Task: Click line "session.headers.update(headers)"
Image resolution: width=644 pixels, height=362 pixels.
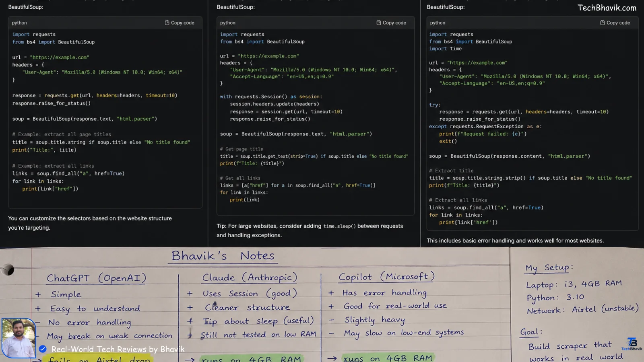Action: point(275,104)
